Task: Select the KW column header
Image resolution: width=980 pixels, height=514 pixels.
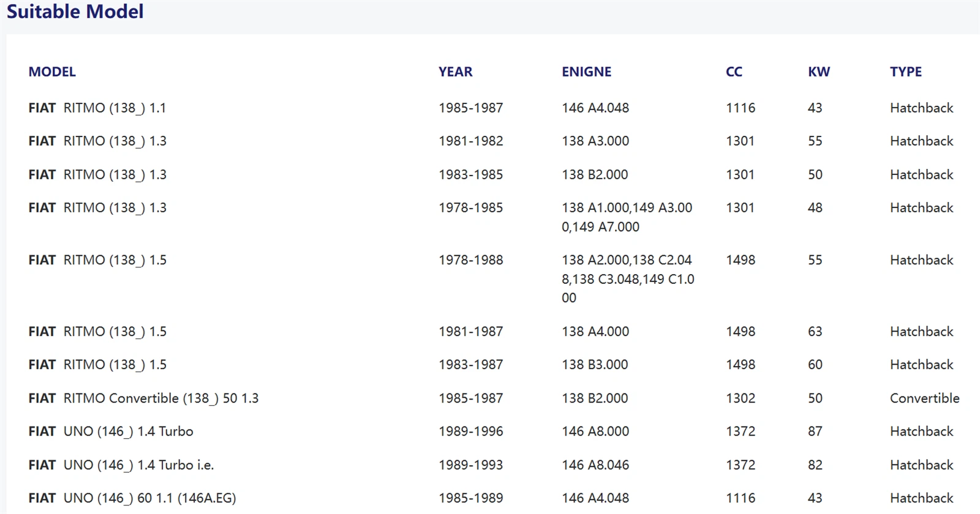Action: click(819, 72)
